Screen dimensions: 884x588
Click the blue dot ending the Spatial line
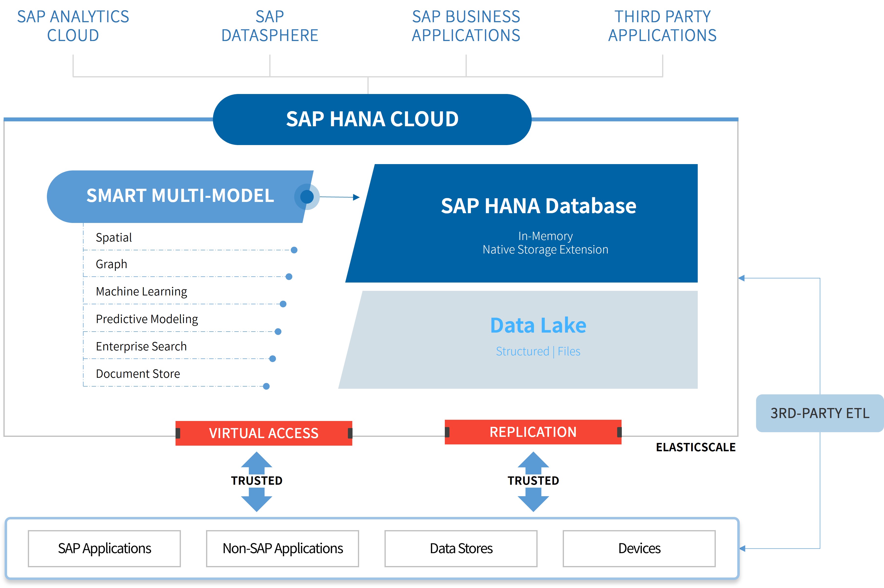click(x=294, y=250)
